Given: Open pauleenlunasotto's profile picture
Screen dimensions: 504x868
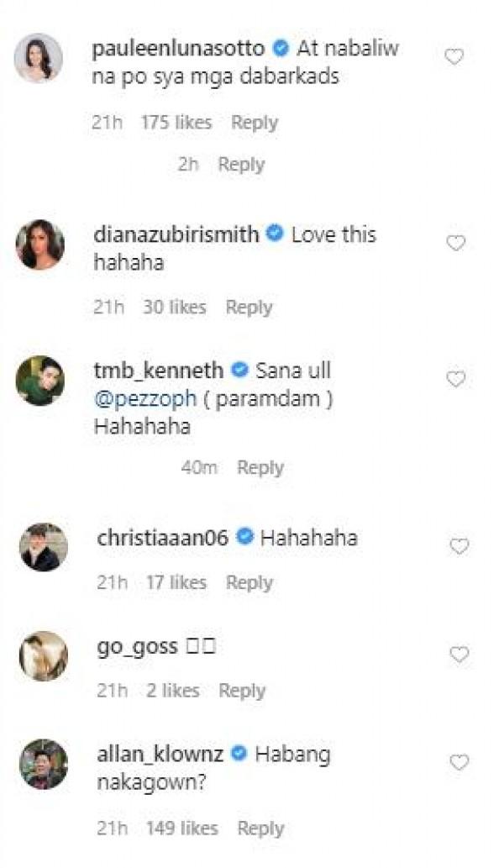Looking at the screenshot, I should coord(39,59).
